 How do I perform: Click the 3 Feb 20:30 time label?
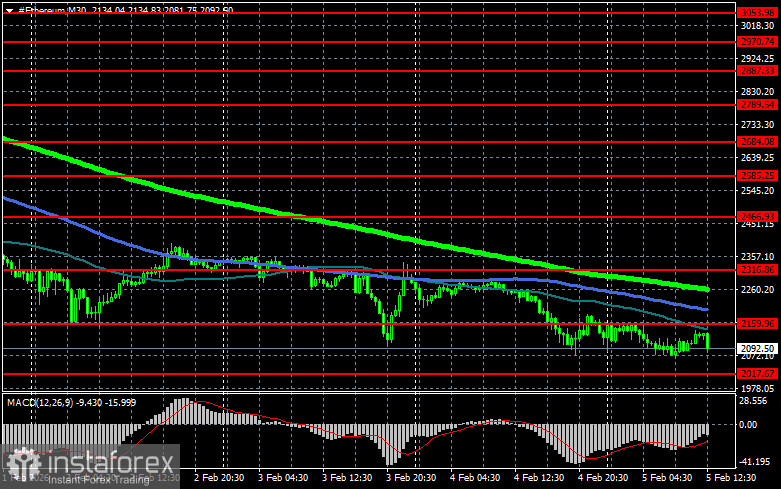(411, 478)
